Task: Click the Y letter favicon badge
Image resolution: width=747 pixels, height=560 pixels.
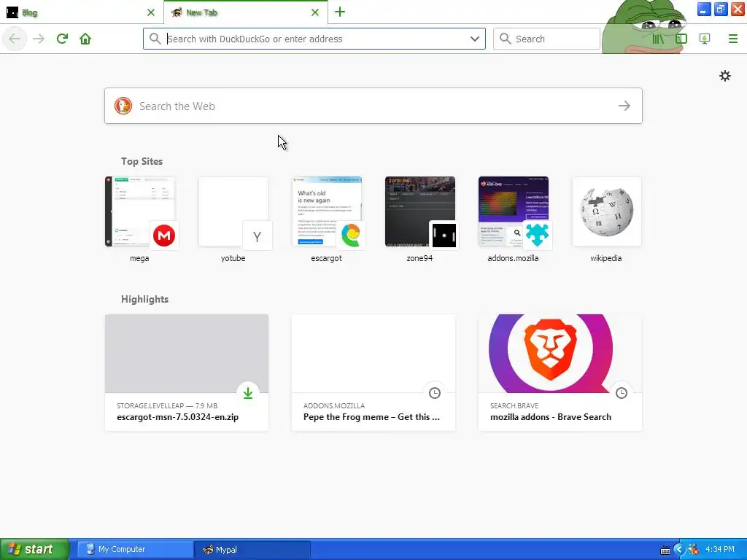Action: [258, 236]
